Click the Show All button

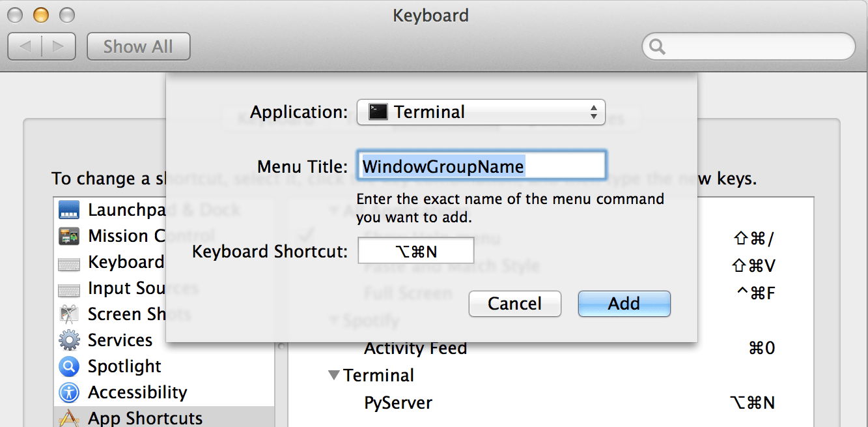pyautogui.click(x=138, y=46)
